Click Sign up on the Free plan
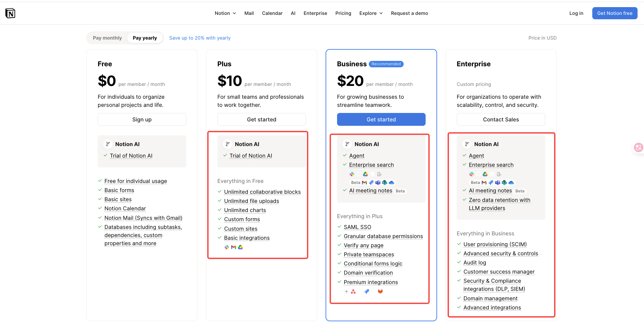 pyautogui.click(x=142, y=119)
